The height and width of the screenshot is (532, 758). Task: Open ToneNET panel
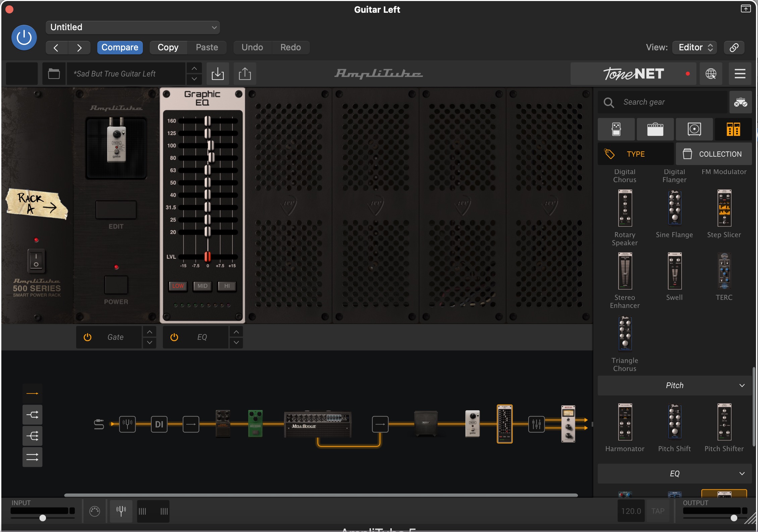633,74
